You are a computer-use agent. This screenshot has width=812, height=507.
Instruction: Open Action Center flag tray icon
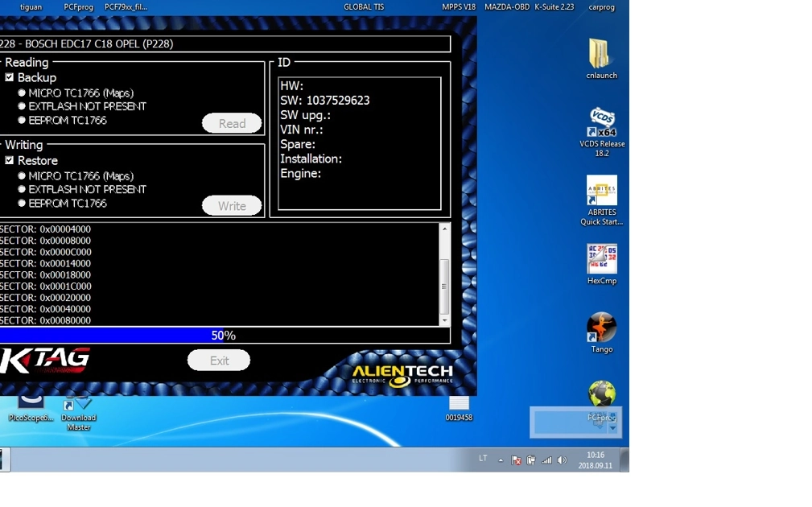(516, 460)
